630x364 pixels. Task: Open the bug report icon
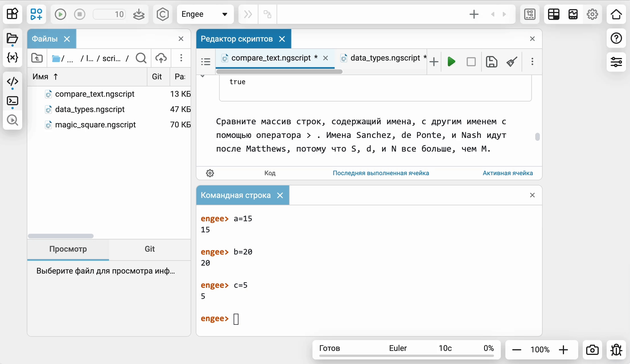pyautogui.click(x=616, y=350)
